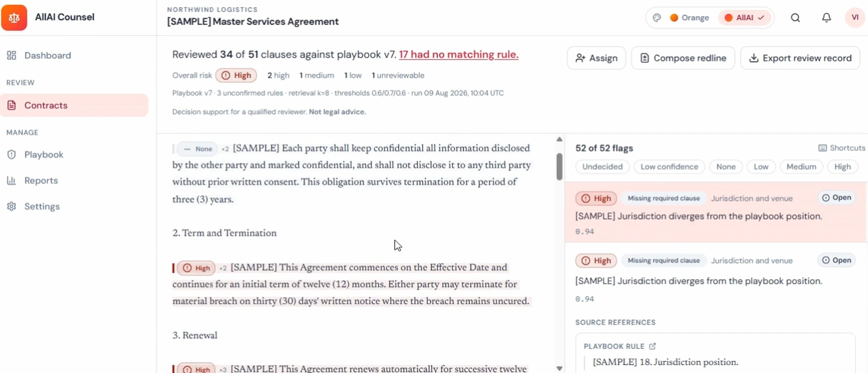Filter flags by High risk
Image resolution: width=868 pixels, height=373 pixels.
pyautogui.click(x=842, y=167)
